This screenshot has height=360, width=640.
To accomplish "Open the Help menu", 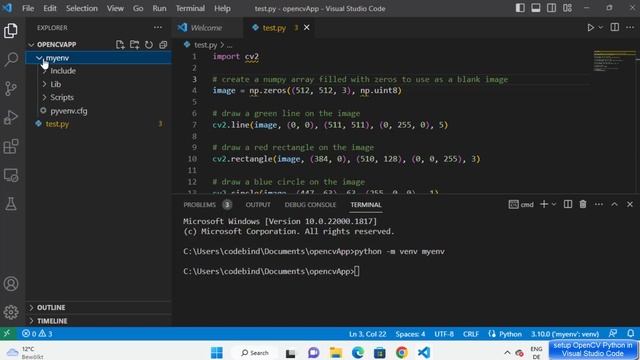I will tap(222, 8).
